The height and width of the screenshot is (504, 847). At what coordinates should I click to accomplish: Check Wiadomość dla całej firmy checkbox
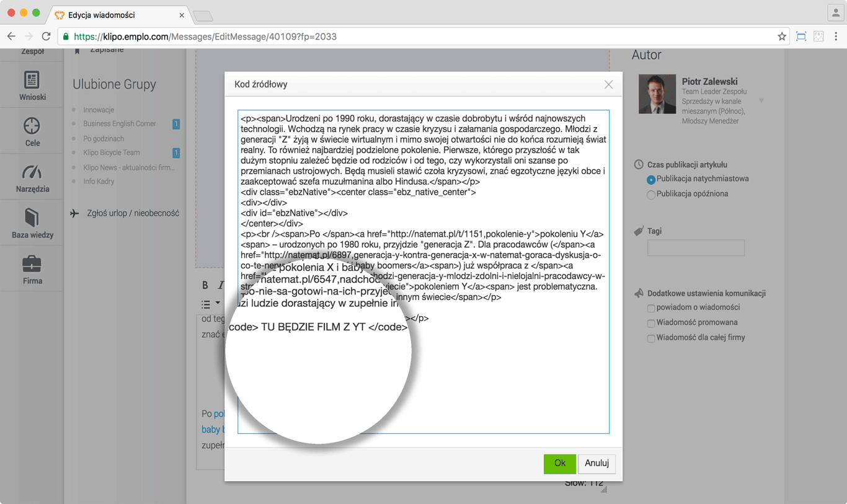pyautogui.click(x=651, y=338)
